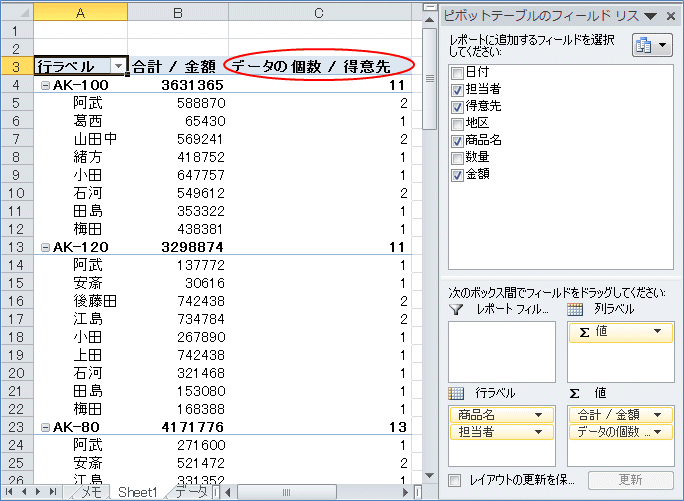684x501 pixels.
Task: Uncheck the 金額 field checkbox
Action: point(457,175)
